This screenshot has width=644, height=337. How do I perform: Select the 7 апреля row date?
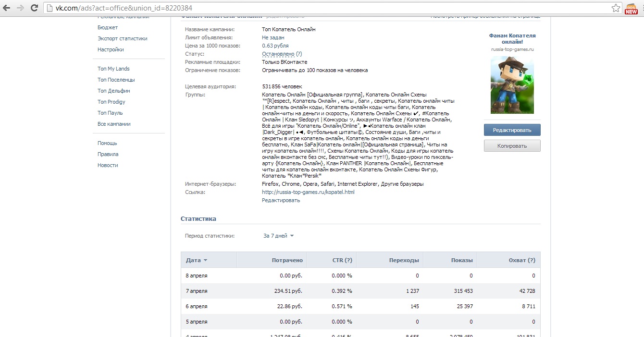tap(197, 291)
